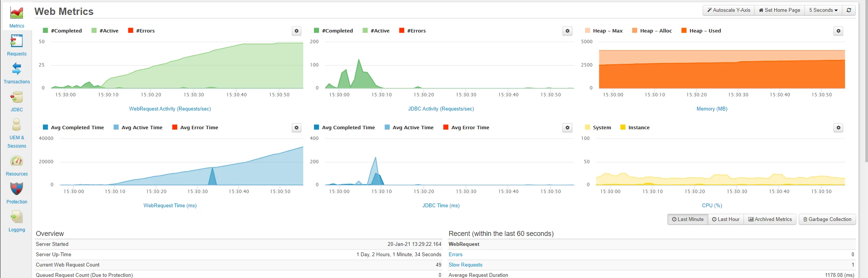Image resolution: width=868 pixels, height=278 pixels.
Task: Open the Logging sidebar icon
Action: point(16,217)
